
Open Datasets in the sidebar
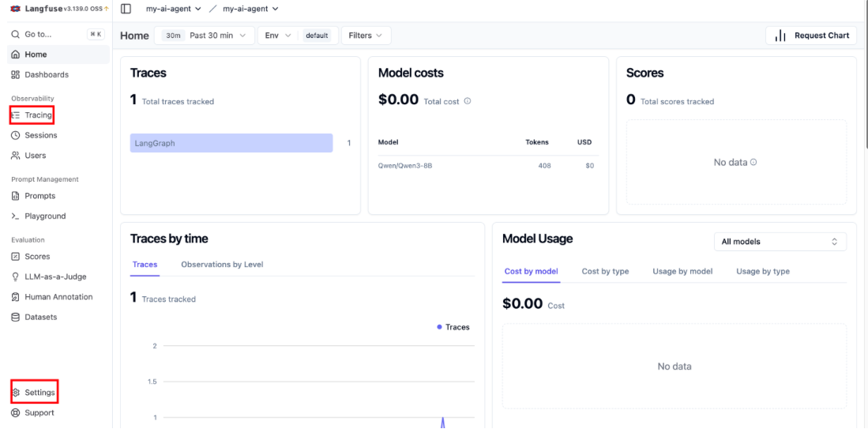tap(58, 318)
